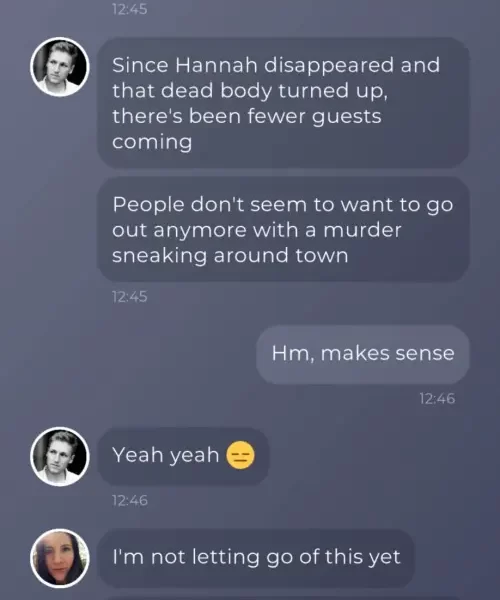Select the 'People don't seem to want' message
Viewport: 500px width, 600px height.
[x=283, y=229]
